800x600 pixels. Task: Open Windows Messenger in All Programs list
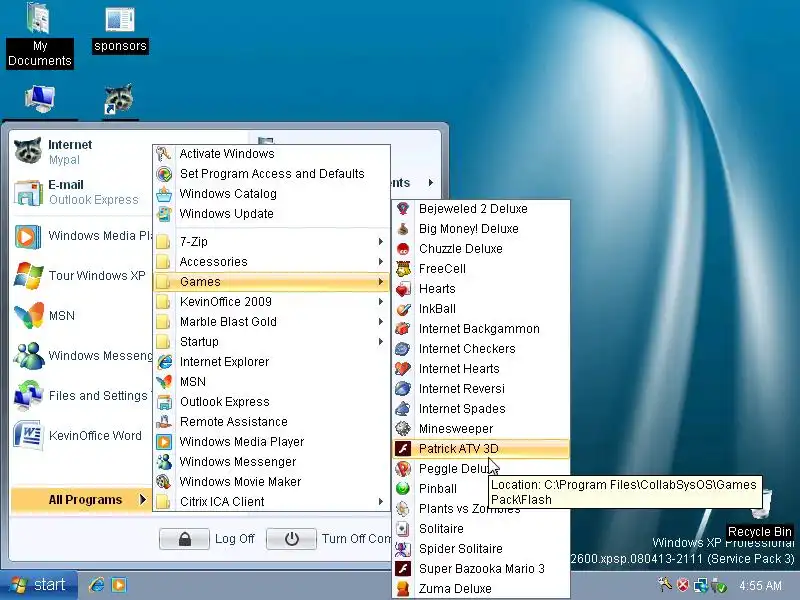271,462
